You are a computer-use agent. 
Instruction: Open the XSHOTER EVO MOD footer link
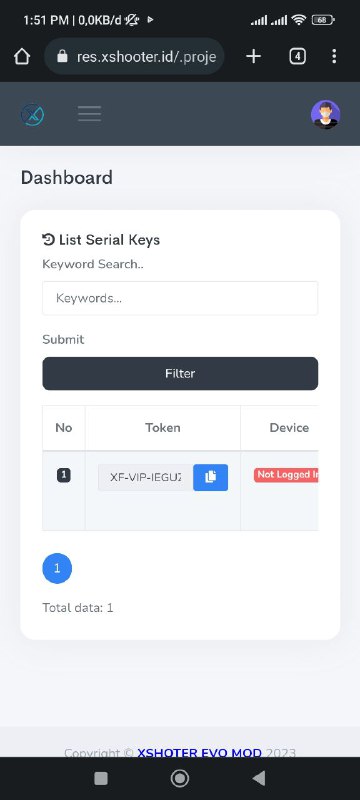point(199,753)
